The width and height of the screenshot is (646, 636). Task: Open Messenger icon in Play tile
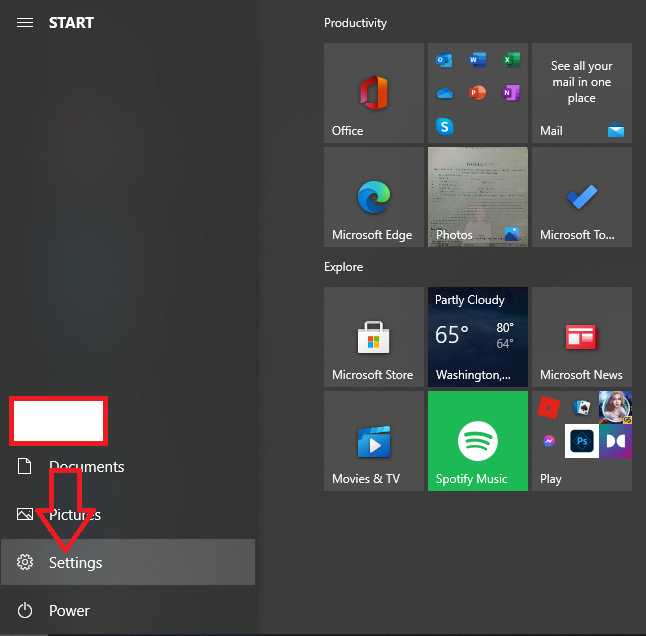pos(548,441)
